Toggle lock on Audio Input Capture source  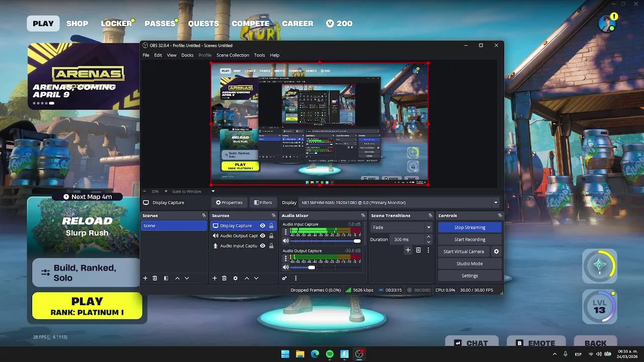(271, 246)
